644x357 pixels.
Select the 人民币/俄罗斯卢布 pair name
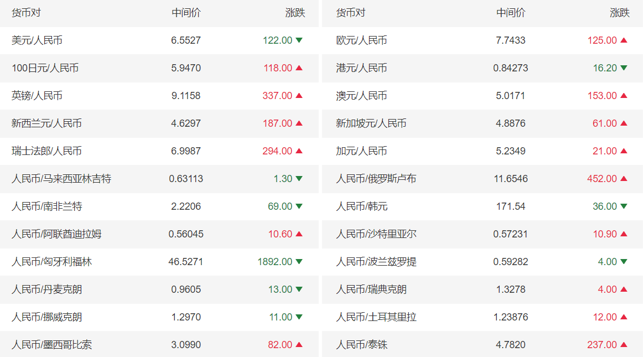pyautogui.click(x=376, y=178)
